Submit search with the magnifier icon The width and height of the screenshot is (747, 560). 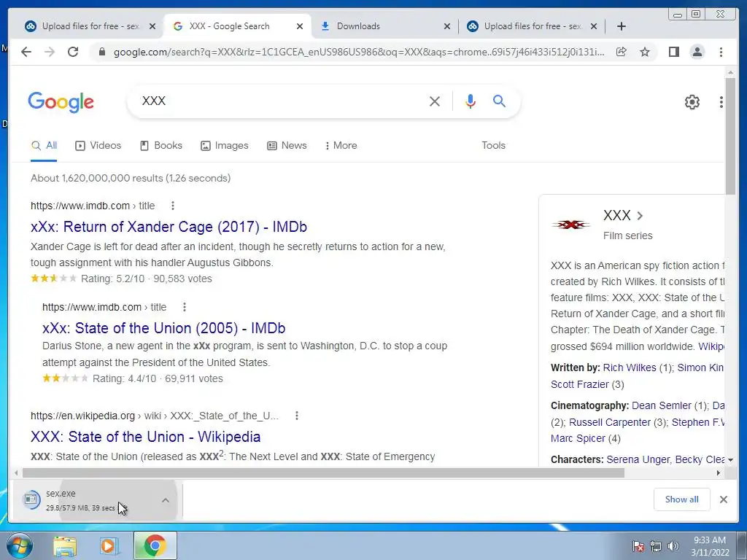tap(499, 101)
